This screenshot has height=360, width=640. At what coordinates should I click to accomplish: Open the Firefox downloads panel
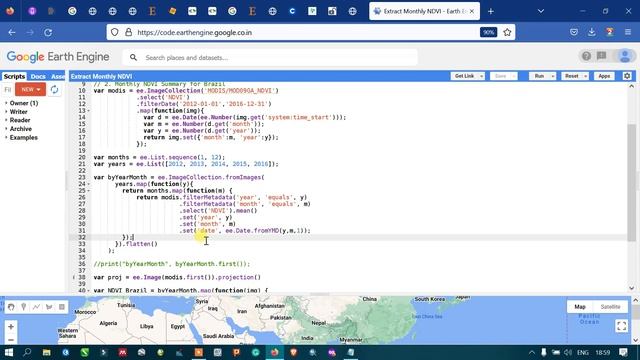coord(591,32)
